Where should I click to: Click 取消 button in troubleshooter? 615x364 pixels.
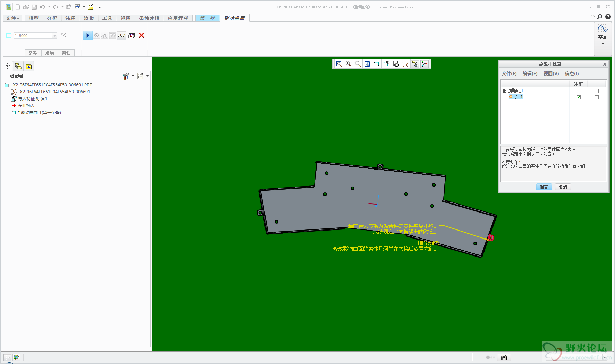(x=563, y=187)
